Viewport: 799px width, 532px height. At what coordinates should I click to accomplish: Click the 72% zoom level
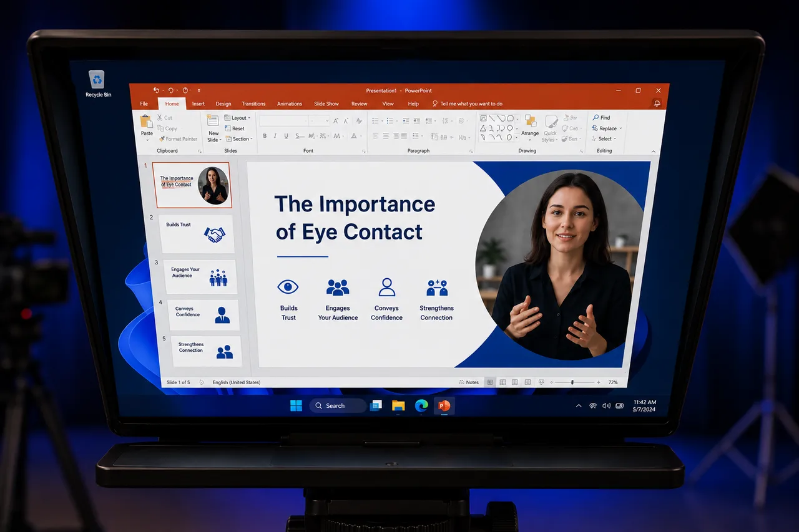coord(613,382)
